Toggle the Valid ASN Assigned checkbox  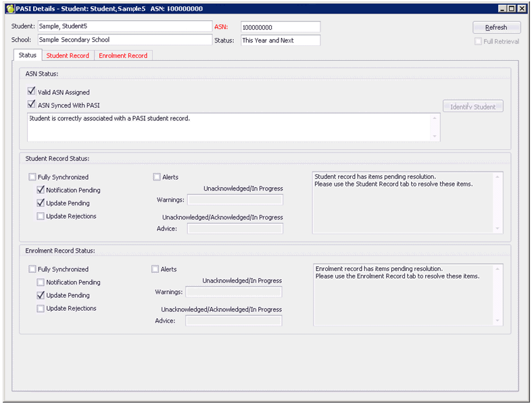click(x=31, y=91)
